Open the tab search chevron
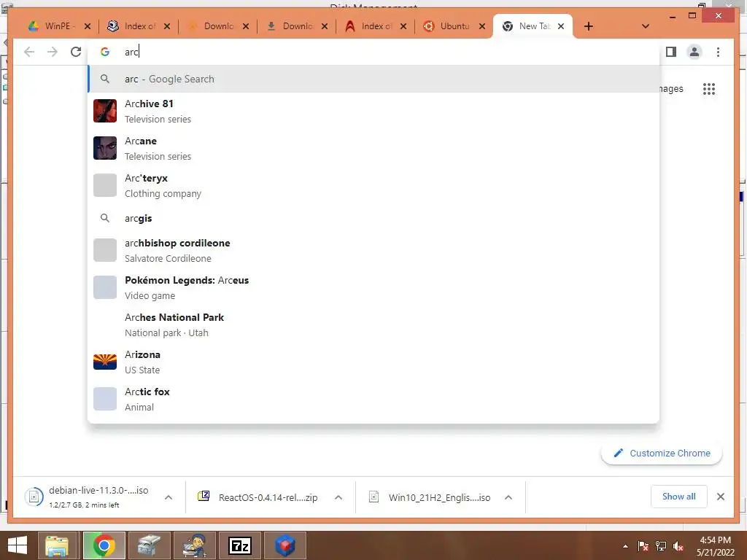Screen dimensions: 747x560 646,26
